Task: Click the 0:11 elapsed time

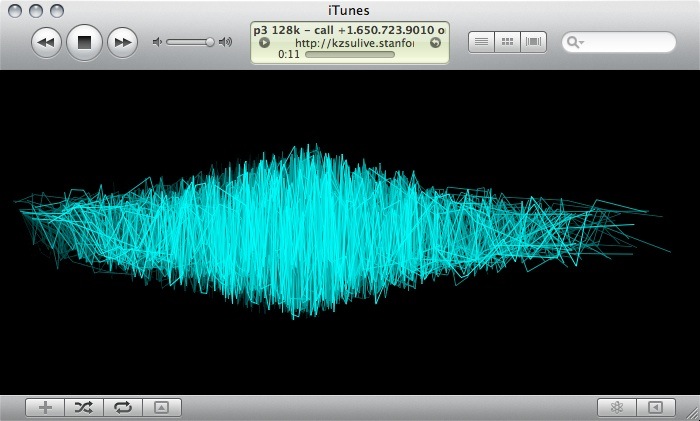Action: click(288, 54)
